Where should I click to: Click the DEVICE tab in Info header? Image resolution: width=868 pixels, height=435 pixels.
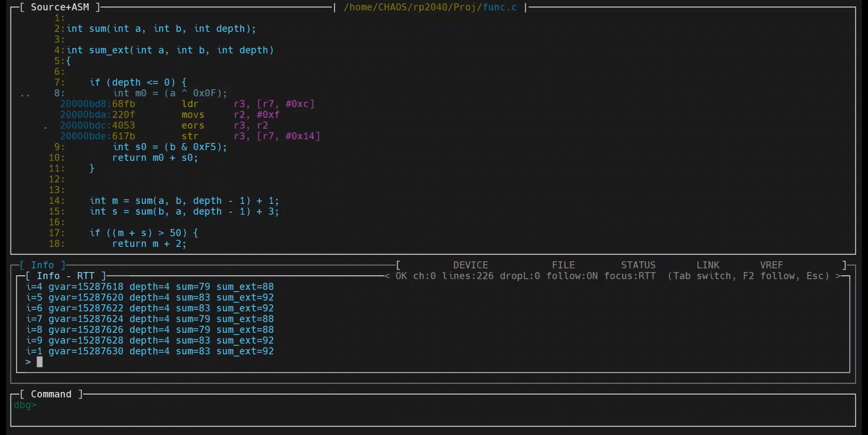coord(470,265)
